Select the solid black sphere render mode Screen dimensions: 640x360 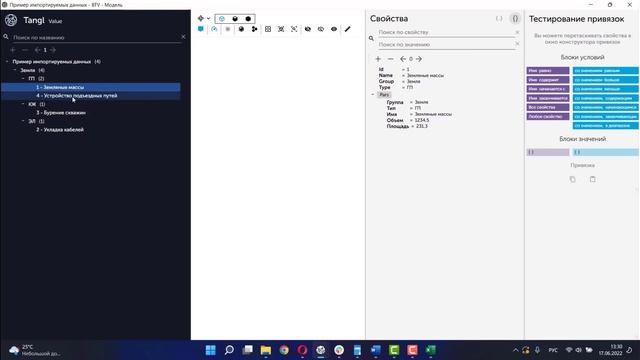248,19
